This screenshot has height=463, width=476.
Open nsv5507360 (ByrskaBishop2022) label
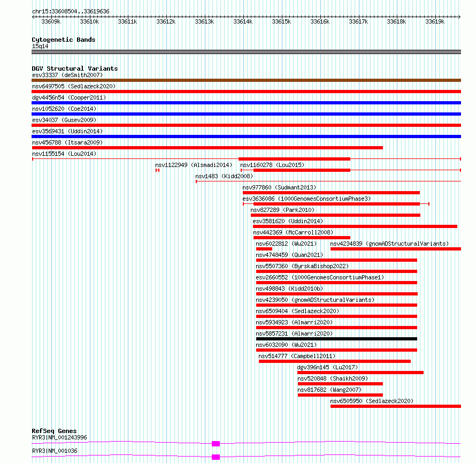[x=302, y=266]
